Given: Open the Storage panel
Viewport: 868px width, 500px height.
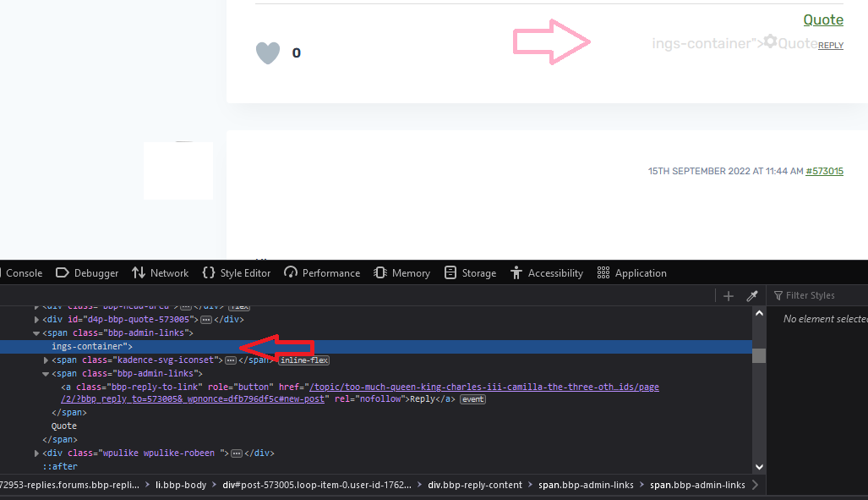Looking at the screenshot, I should [471, 273].
